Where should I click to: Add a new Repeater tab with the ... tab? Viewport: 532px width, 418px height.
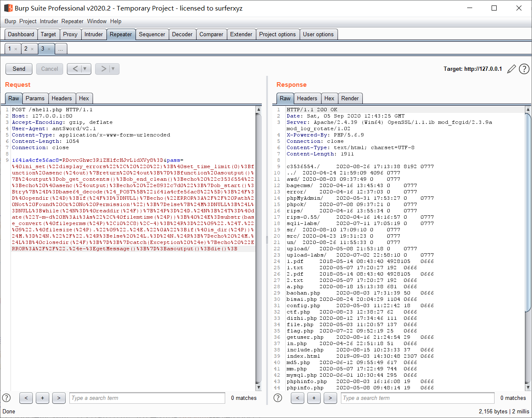[61, 49]
